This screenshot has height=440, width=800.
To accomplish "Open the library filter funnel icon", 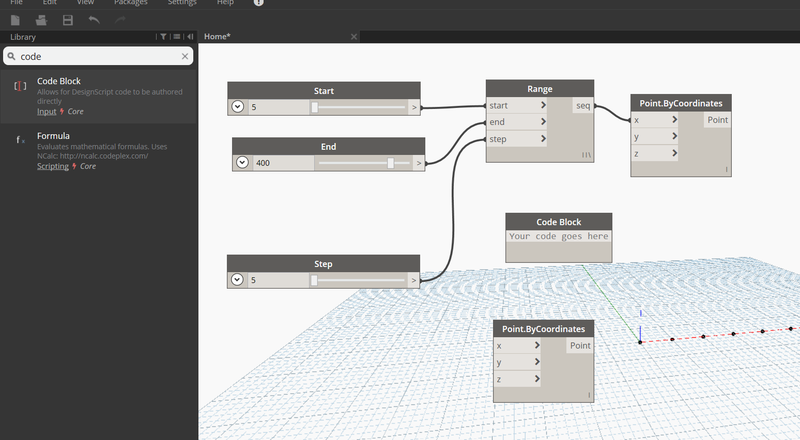I will [x=163, y=37].
